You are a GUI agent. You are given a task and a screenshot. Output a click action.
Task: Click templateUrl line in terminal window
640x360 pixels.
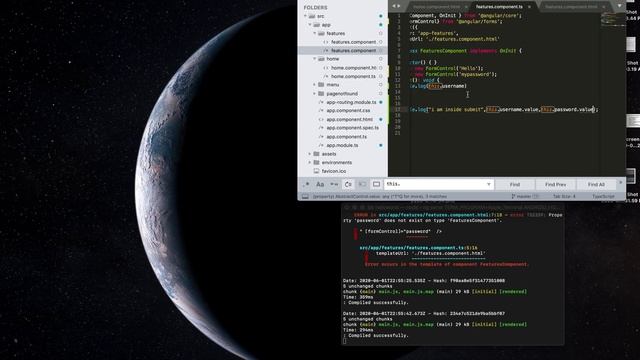click(430, 253)
